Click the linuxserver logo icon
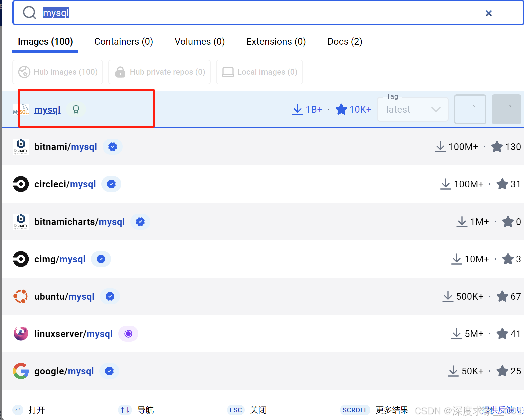This screenshot has height=420, width=524. [x=21, y=334]
